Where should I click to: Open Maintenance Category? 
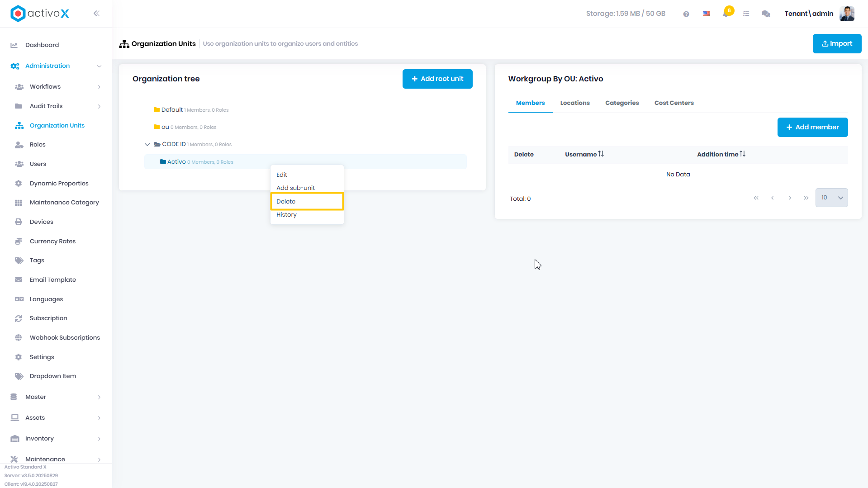coord(64,203)
